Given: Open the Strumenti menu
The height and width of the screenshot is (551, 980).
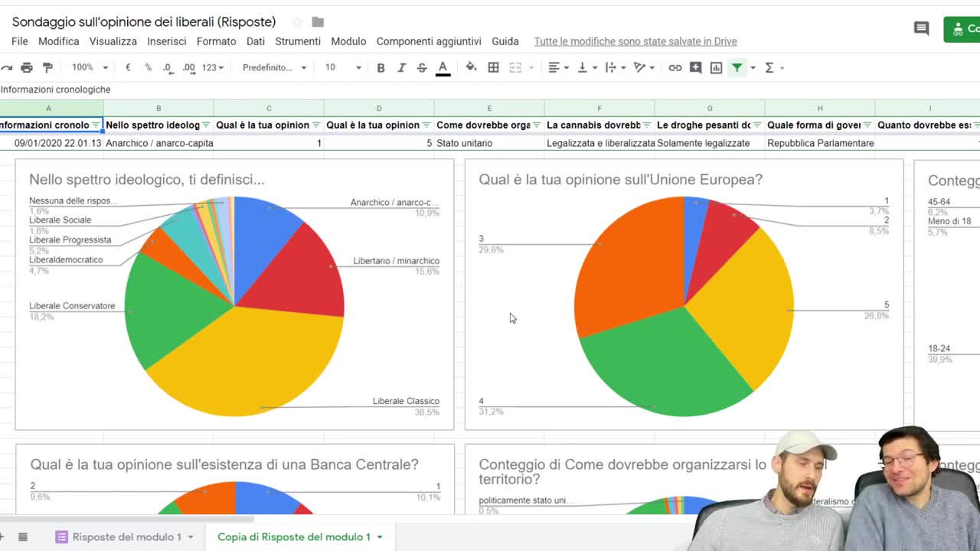Looking at the screenshot, I should pyautogui.click(x=298, y=41).
